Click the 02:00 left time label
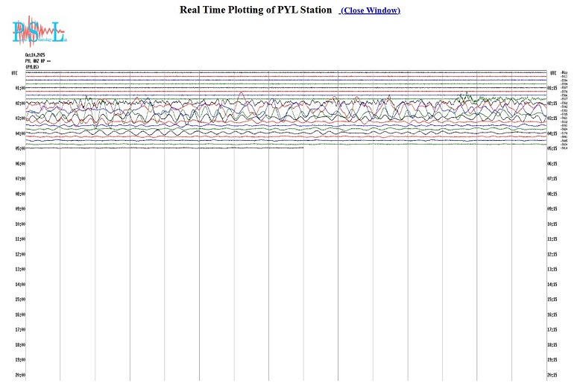This screenshot has height=392, width=583. click(20, 104)
